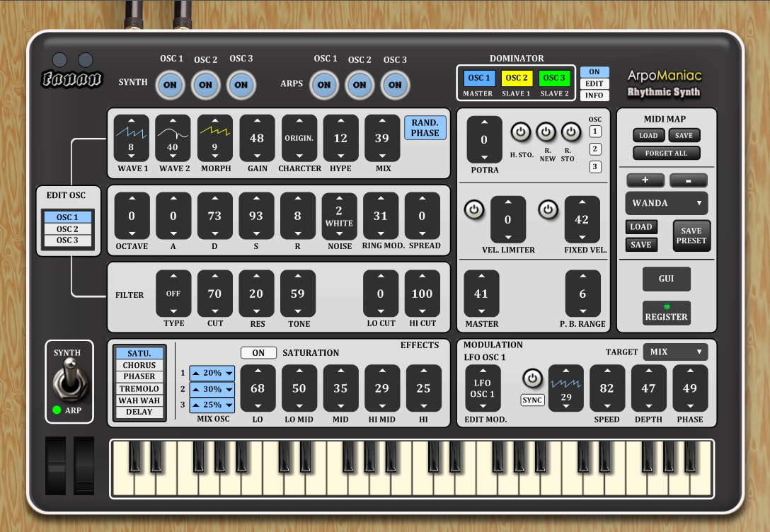Open the WANDA preset dropdown
770x532 pixels.
pyautogui.click(x=666, y=203)
